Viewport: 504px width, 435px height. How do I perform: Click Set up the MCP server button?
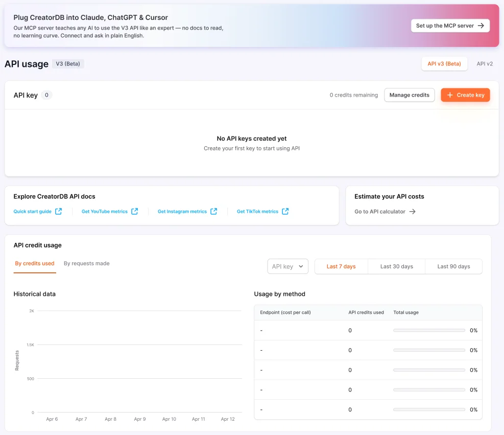click(x=450, y=26)
